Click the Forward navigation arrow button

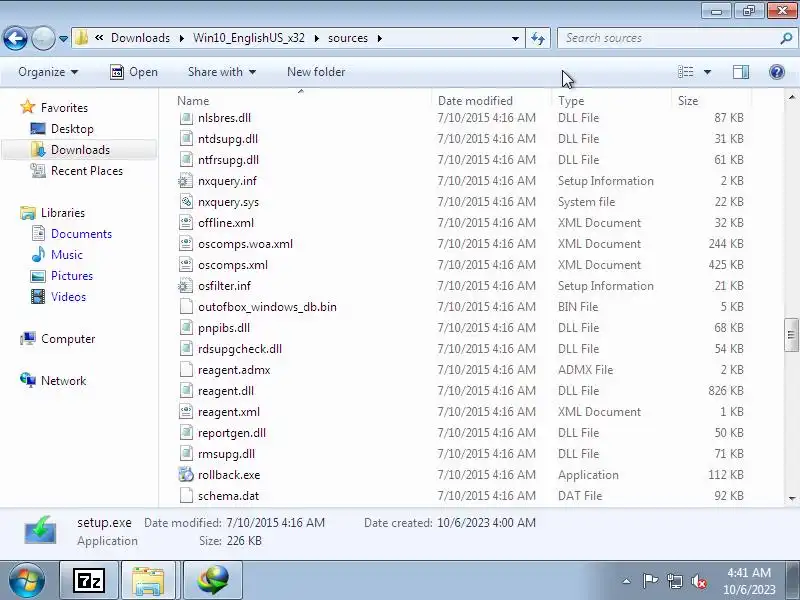pos(43,38)
